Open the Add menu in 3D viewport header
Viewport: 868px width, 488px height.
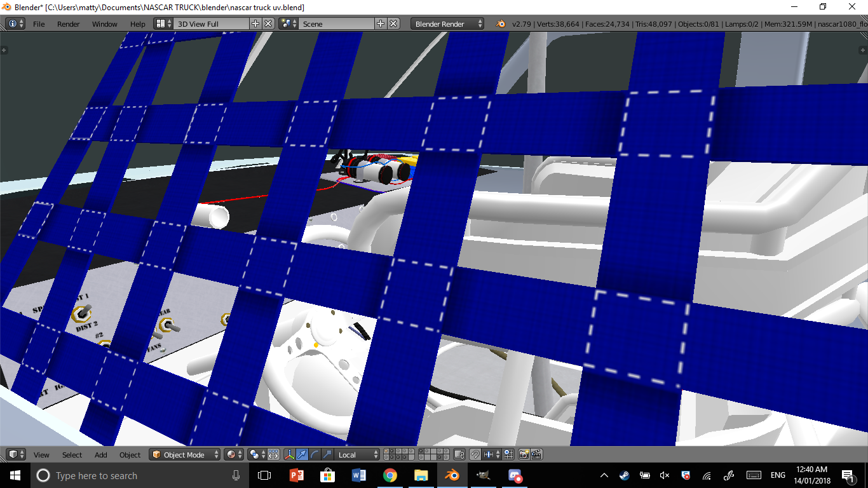101,455
